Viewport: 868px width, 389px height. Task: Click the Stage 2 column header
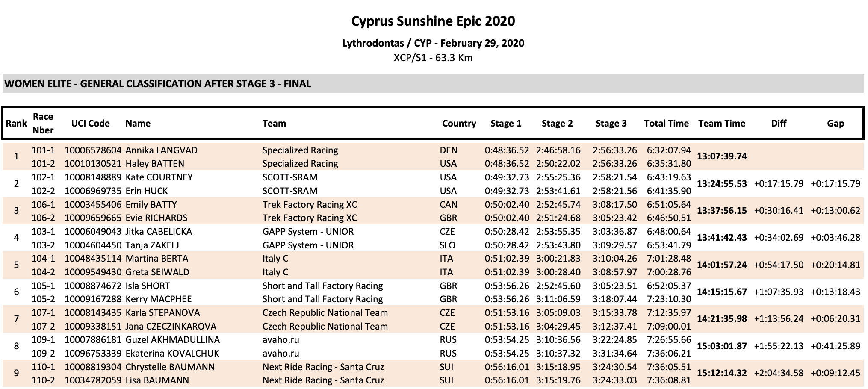[557, 124]
